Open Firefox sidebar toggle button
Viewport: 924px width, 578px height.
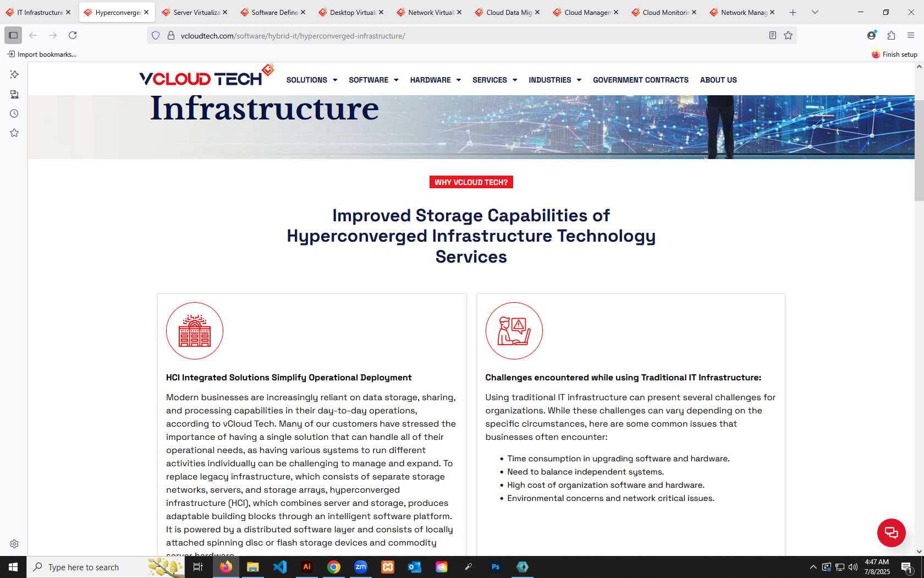coord(13,35)
